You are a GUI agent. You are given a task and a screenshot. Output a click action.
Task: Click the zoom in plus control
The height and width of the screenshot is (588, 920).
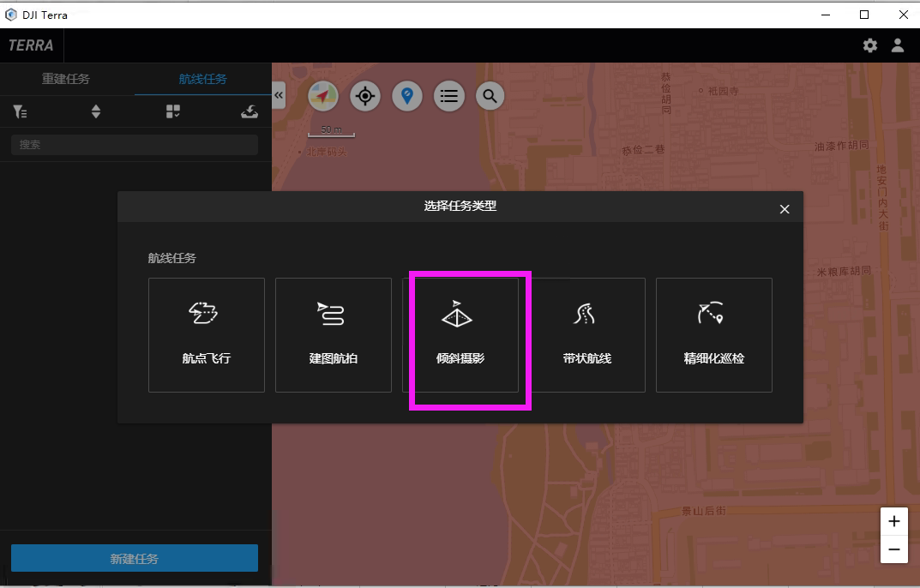[x=893, y=520]
